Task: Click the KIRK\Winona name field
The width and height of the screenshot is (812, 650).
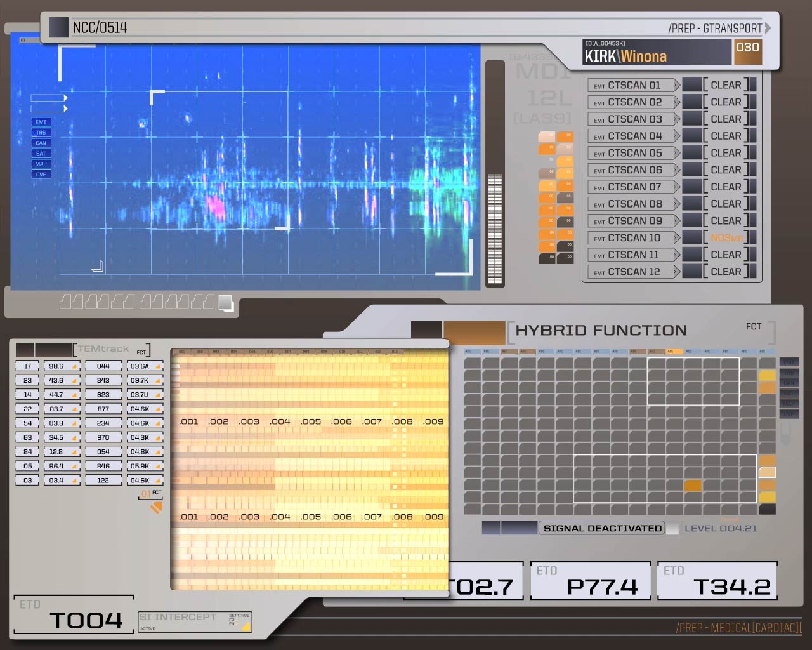Action: (x=657, y=52)
